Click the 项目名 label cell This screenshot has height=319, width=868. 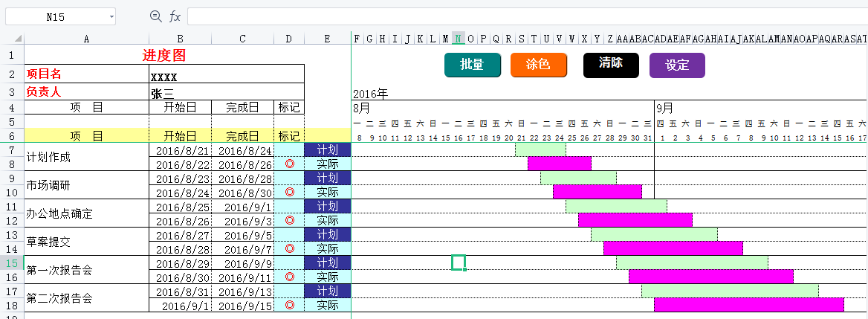click(x=87, y=74)
